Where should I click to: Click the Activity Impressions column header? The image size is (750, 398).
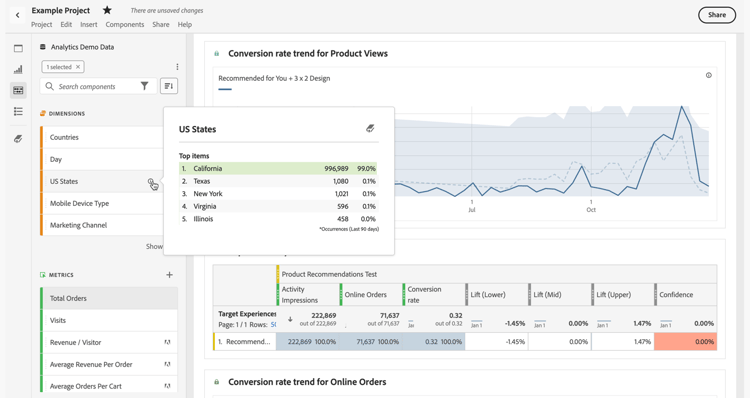[308, 295]
